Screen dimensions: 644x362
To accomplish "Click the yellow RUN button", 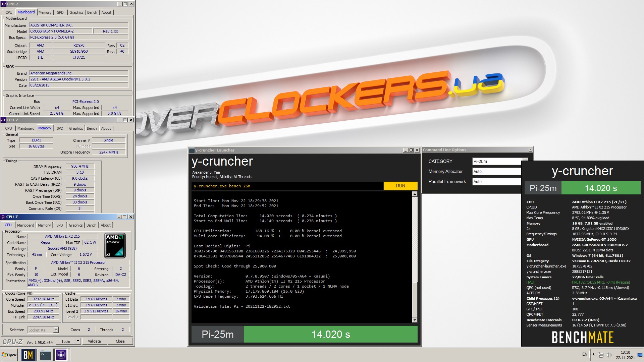I will coord(400,186).
